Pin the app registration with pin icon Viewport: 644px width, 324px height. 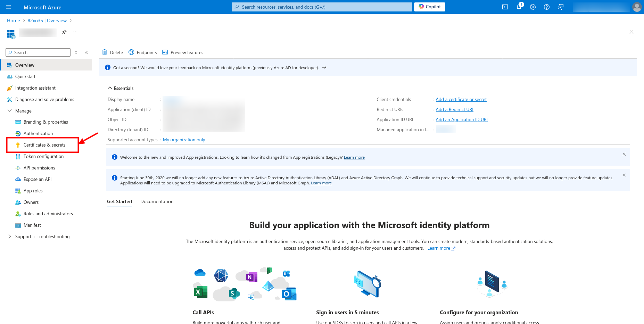click(x=64, y=32)
